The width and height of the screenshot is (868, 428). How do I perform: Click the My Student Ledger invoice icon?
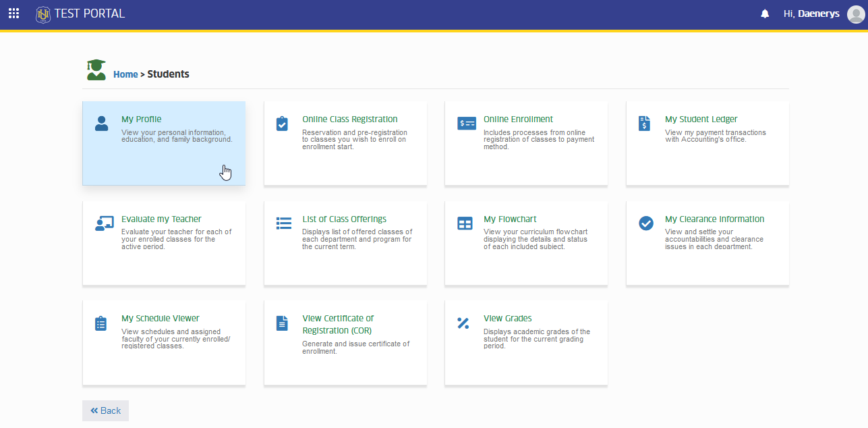point(644,124)
